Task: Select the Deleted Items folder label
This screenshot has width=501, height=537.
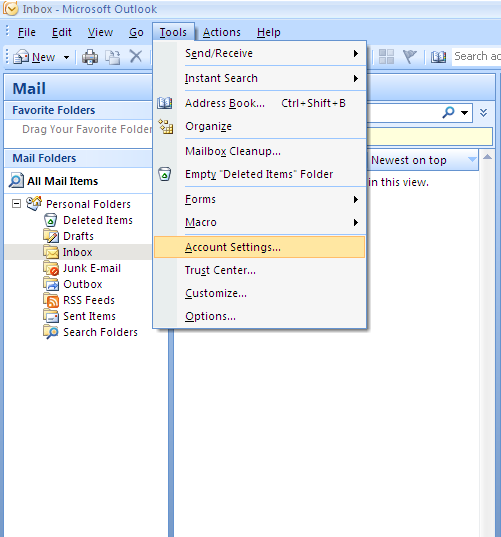Action: tap(98, 220)
